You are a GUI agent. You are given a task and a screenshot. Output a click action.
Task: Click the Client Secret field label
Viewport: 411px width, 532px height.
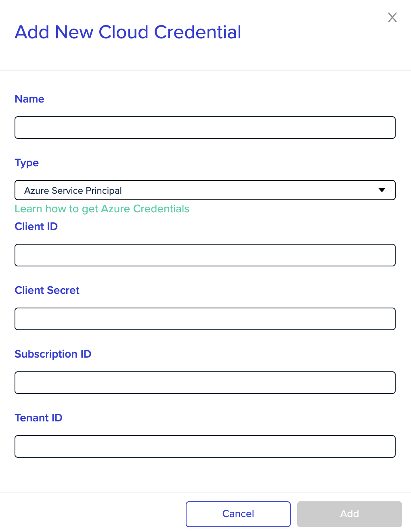point(47,290)
